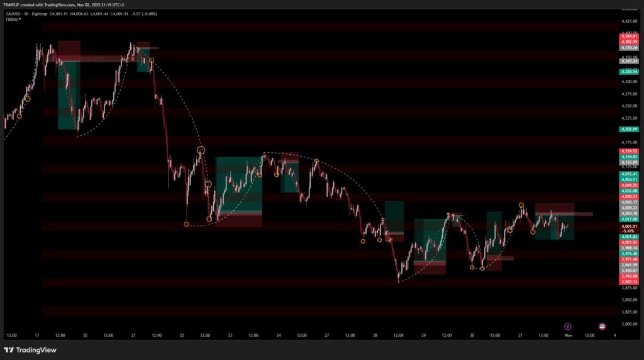Image resolution: width=644 pixels, height=360 pixels.
Task: Click the 4,343.24 gray price label
Action: pos(628,60)
